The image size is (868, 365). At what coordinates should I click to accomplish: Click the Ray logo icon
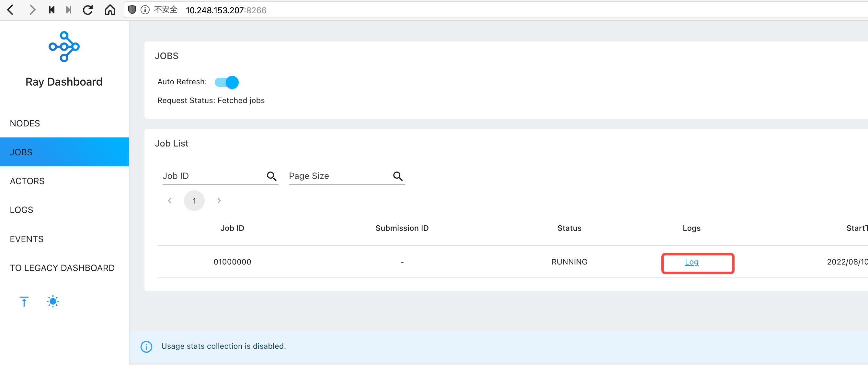click(x=64, y=47)
